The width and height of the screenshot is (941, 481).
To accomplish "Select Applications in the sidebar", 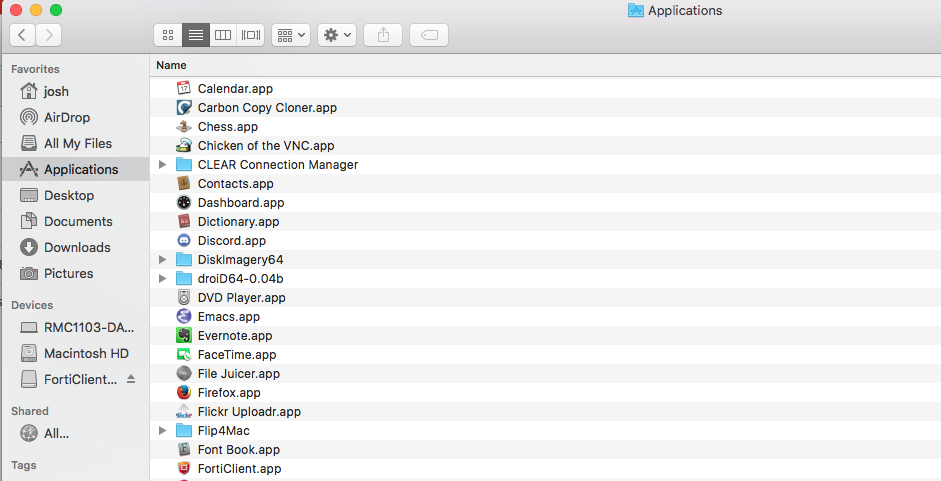I will 76,169.
